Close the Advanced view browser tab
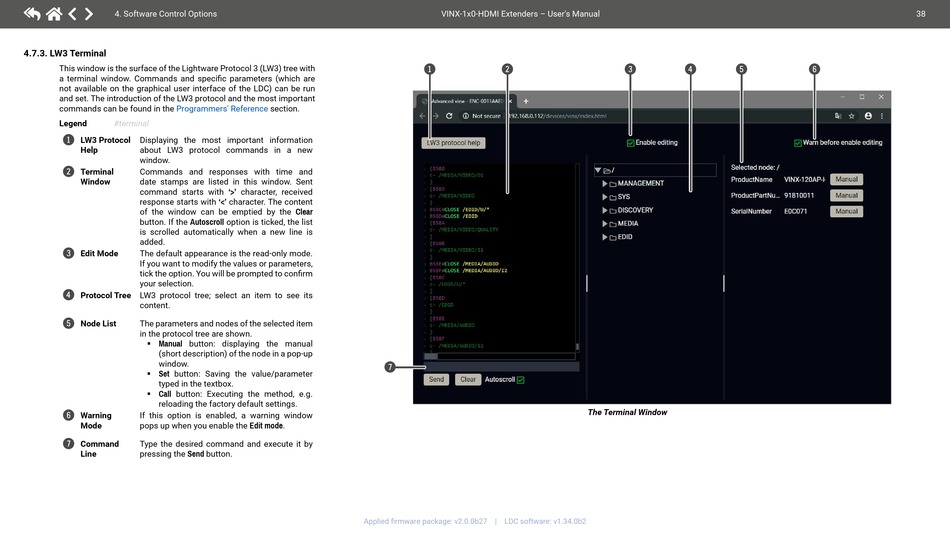Screen dimensions: 950x533 click(510, 101)
